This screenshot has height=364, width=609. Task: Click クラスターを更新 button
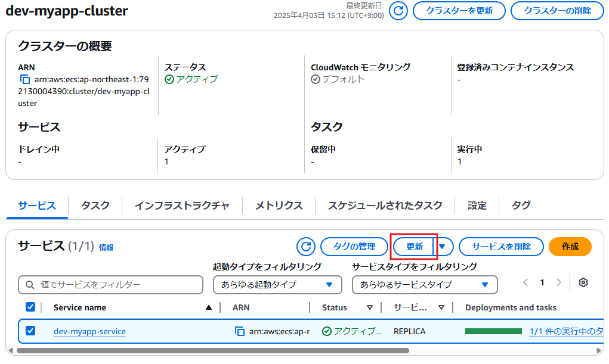pos(459,11)
